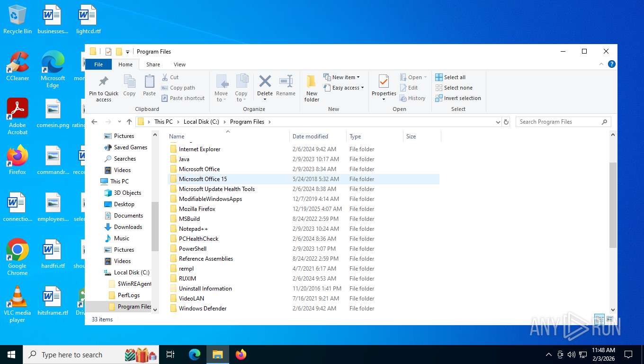This screenshot has height=364, width=644.
Task: Switch to Large icons view layout
Action: point(610,319)
